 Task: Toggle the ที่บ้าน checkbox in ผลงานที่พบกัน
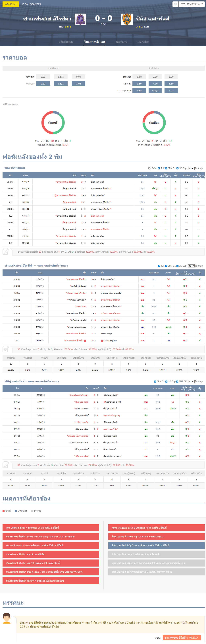[149, 168]
